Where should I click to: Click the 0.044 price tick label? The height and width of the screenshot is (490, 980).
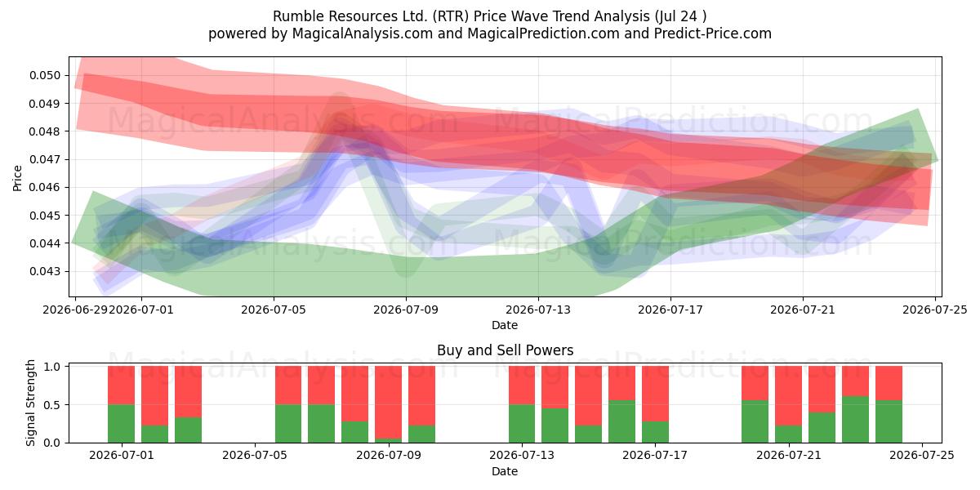click(x=47, y=243)
